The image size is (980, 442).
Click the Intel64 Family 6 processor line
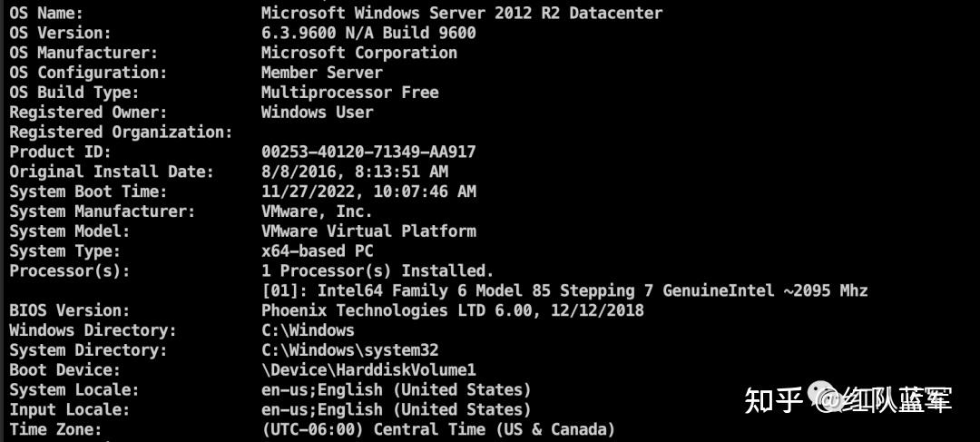coord(564,291)
